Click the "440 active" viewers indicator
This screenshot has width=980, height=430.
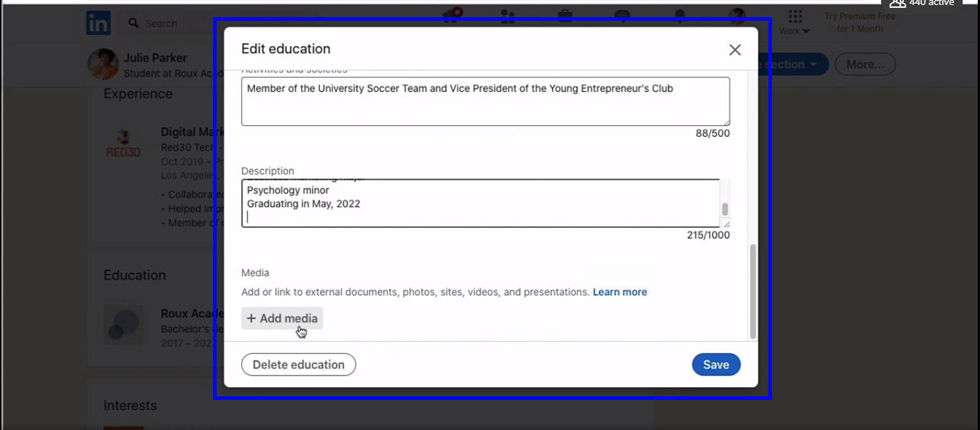[x=923, y=4]
